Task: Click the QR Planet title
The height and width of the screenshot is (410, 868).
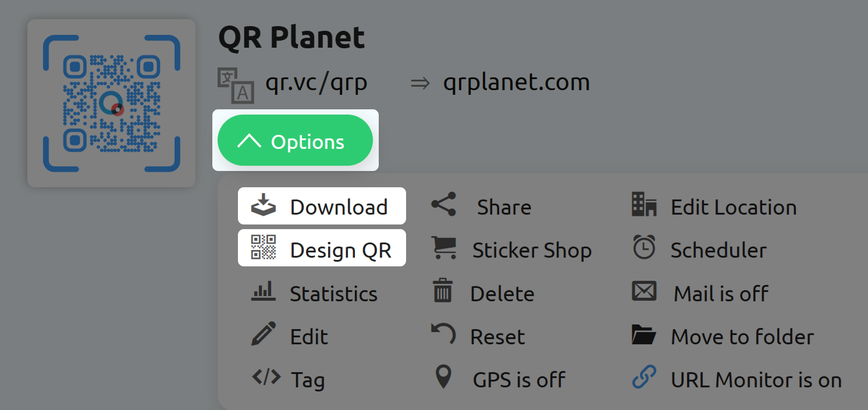Action: [291, 38]
